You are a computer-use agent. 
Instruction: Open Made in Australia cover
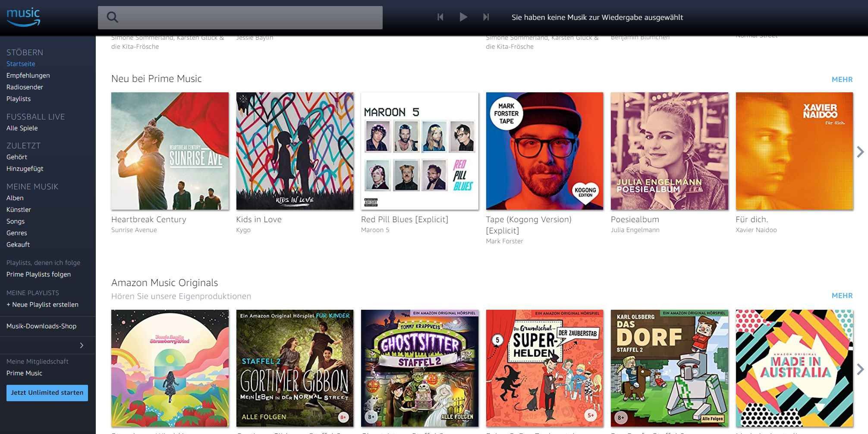[x=795, y=368]
